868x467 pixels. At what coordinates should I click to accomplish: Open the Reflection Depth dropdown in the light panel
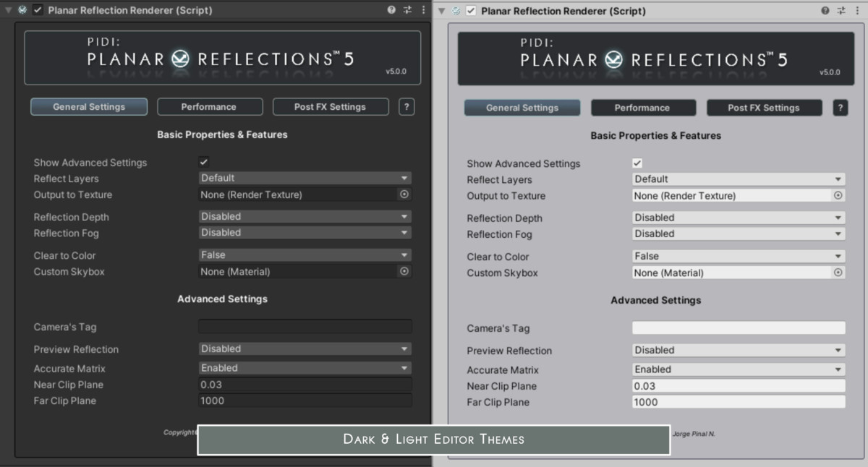point(739,218)
